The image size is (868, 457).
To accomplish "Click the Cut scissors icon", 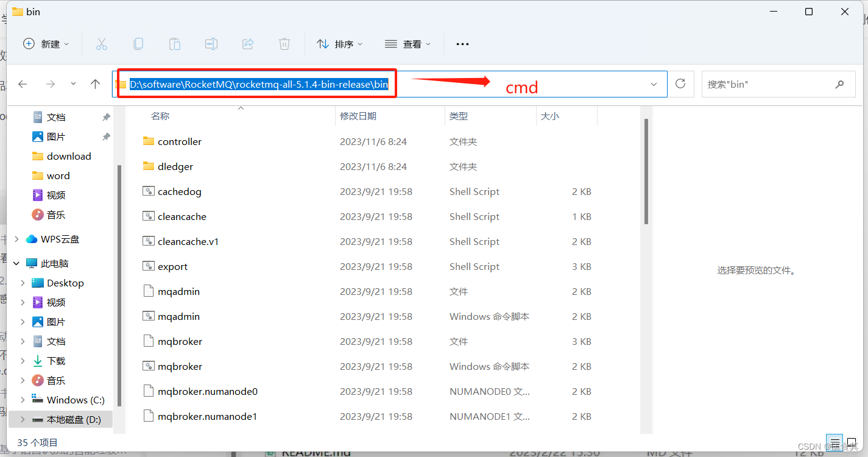I will coord(102,44).
